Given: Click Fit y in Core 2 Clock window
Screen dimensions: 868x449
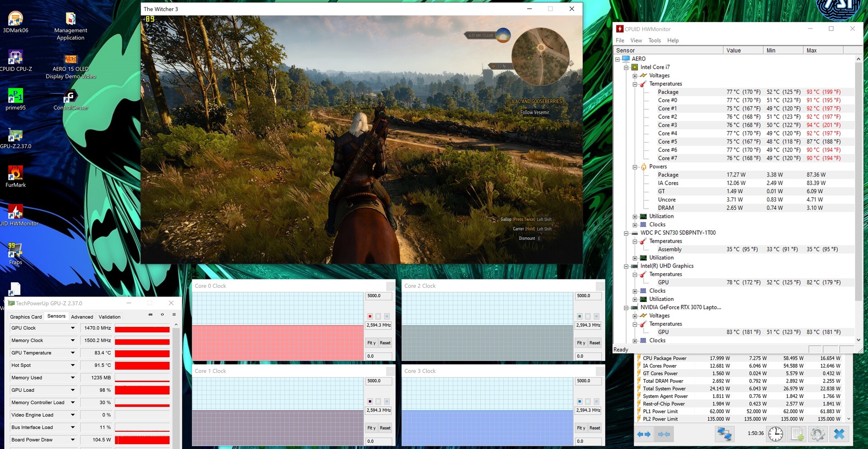Looking at the screenshot, I should (x=581, y=343).
